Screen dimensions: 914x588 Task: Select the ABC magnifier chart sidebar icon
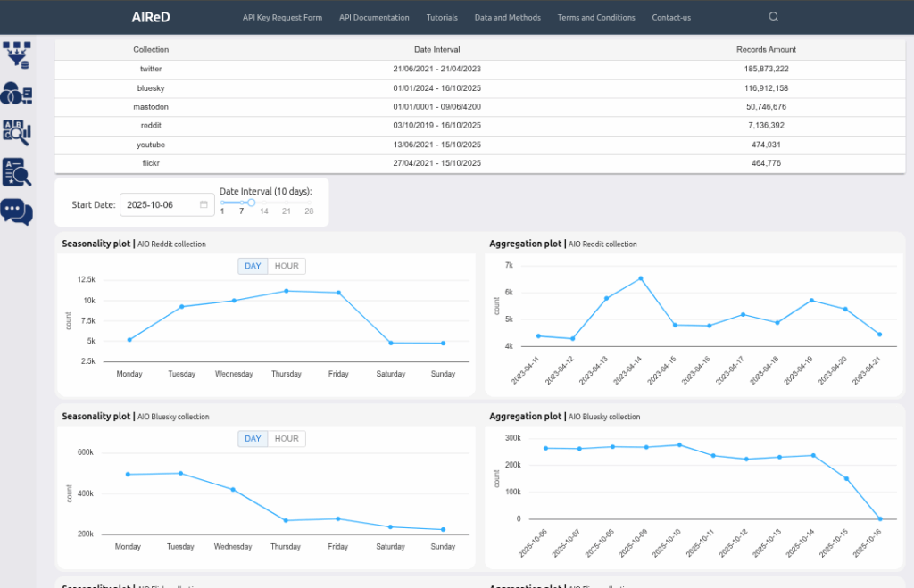pos(17,132)
